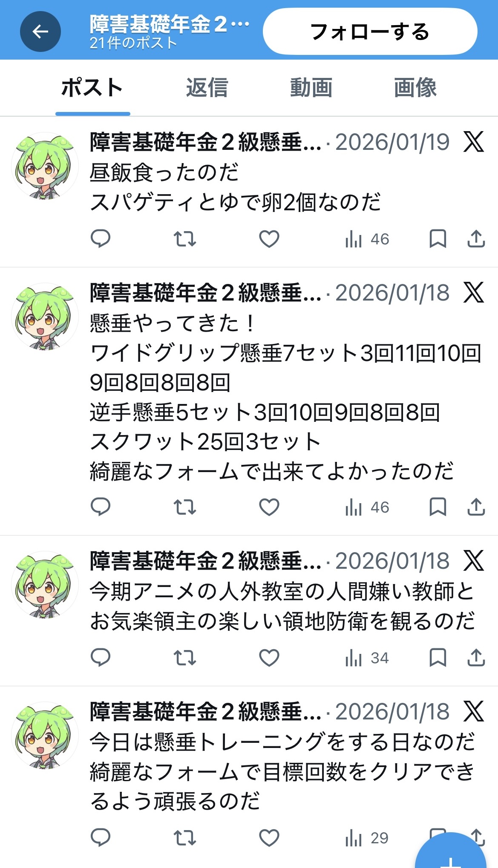The height and width of the screenshot is (868, 498).
Task: Select the 画像 tab
Action: (x=415, y=88)
